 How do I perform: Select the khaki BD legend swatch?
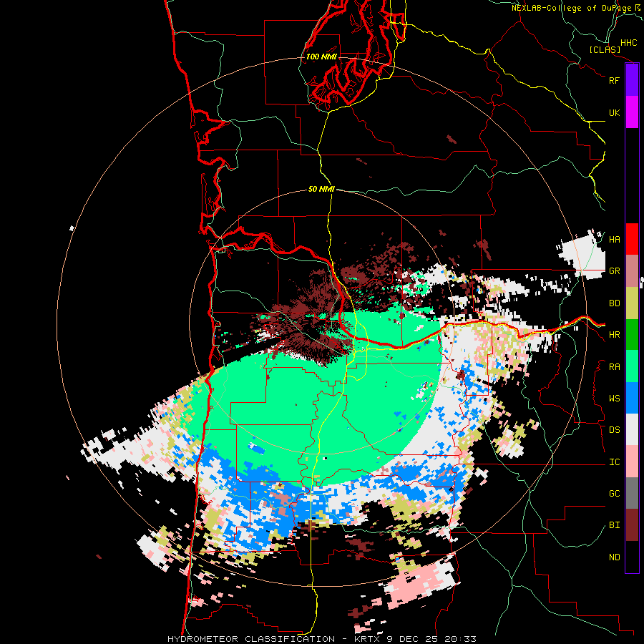click(632, 303)
